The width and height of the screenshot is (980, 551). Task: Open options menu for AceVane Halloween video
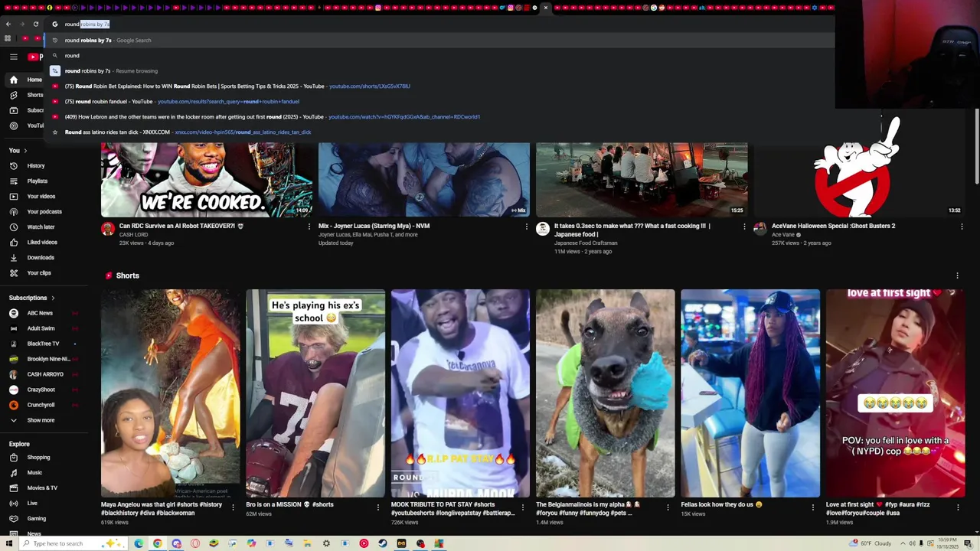pos(962,227)
